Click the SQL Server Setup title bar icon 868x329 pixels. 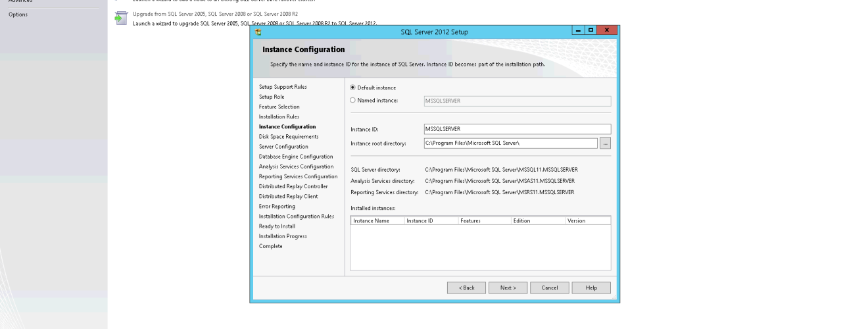coord(258,32)
